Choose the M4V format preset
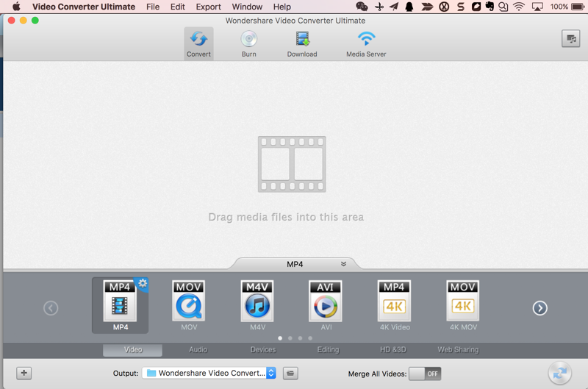Screen dimensions: 588x389 pyautogui.click(x=257, y=305)
